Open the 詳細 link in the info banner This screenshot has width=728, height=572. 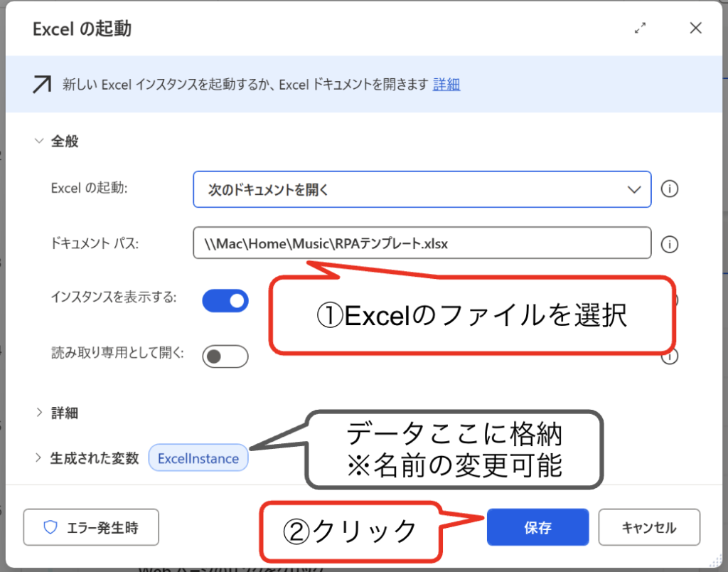[x=446, y=85]
